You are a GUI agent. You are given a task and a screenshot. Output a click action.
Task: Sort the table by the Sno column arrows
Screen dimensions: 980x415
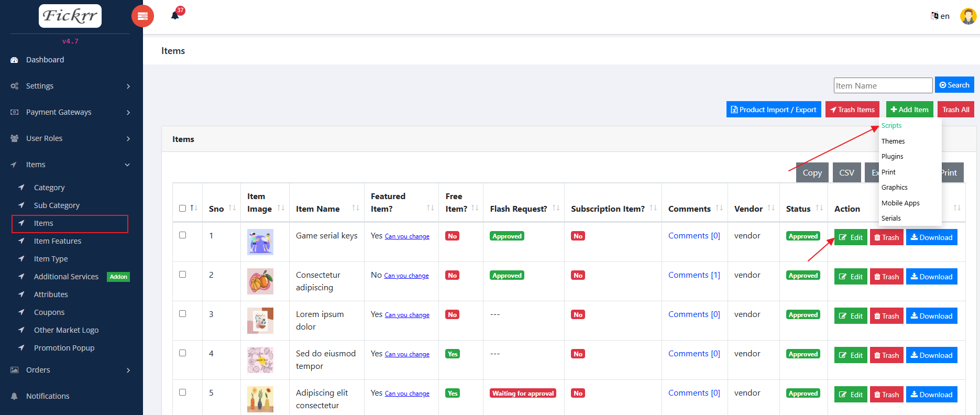pos(232,209)
